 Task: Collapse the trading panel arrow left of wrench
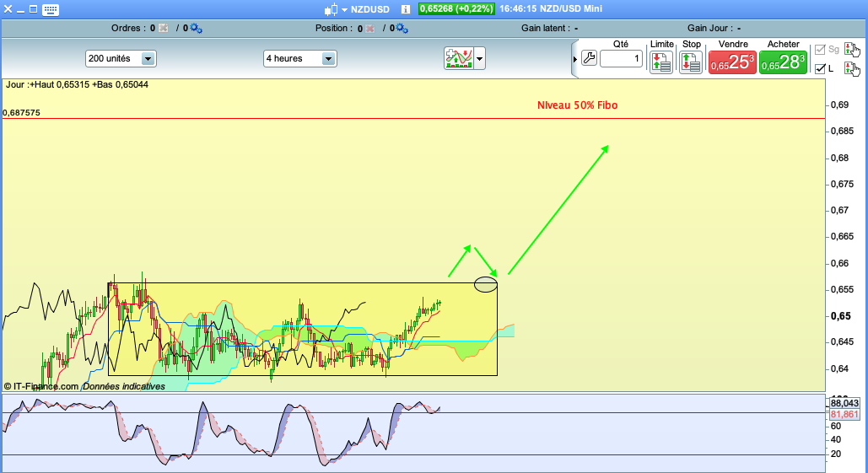(575, 59)
